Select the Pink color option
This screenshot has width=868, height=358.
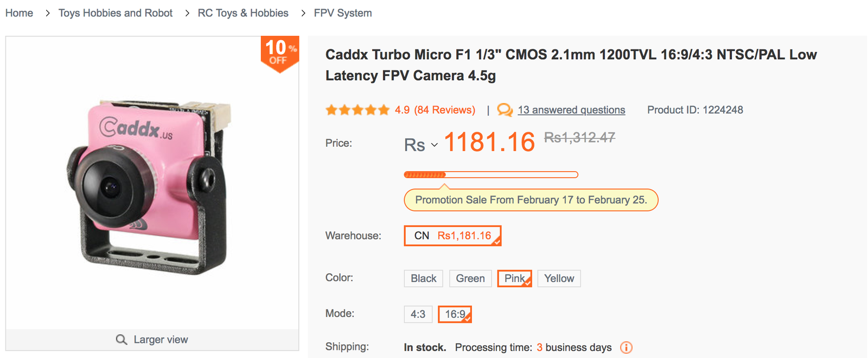514,279
